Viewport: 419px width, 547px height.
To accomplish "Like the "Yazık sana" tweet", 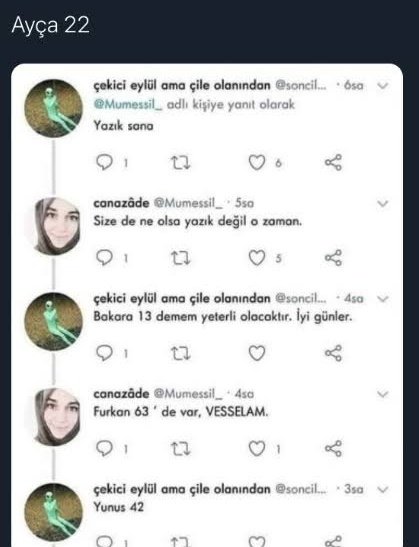I will point(257,163).
